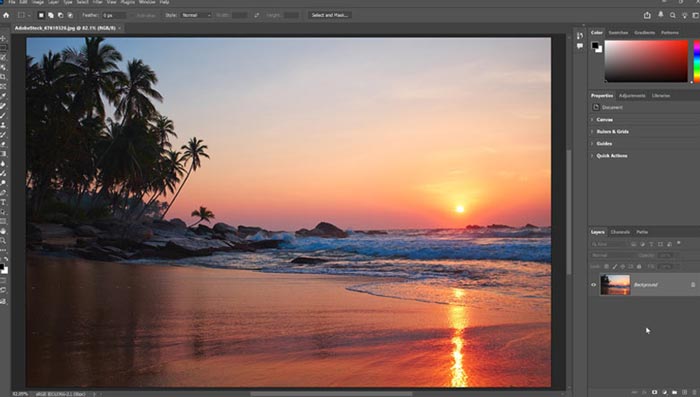
Task: Switch to the Paths tab
Action: point(642,232)
